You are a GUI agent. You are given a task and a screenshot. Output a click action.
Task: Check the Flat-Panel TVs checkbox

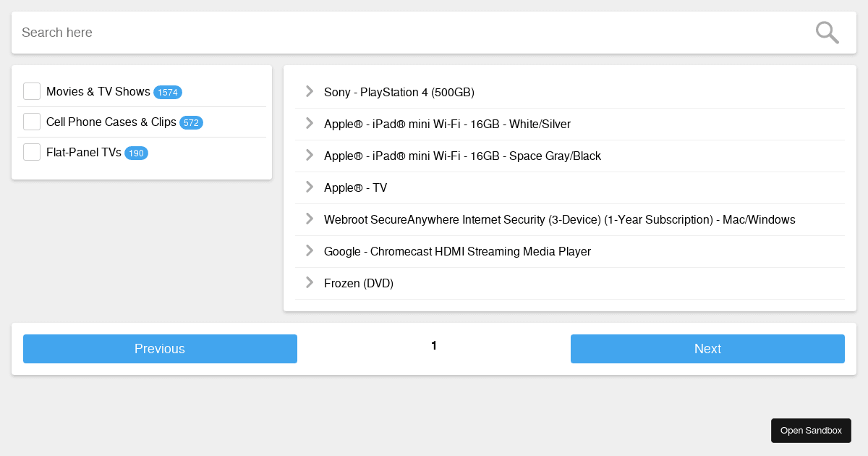tap(32, 152)
